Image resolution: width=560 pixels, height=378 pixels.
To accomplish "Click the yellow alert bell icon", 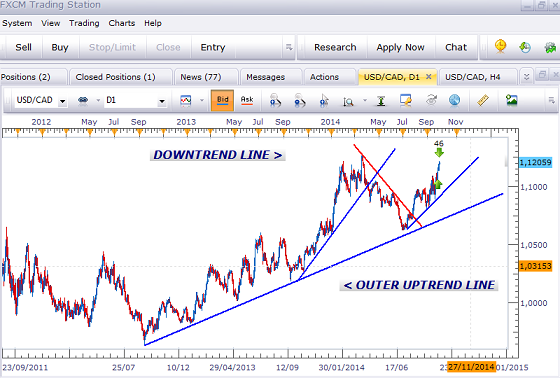I will pos(500,47).
